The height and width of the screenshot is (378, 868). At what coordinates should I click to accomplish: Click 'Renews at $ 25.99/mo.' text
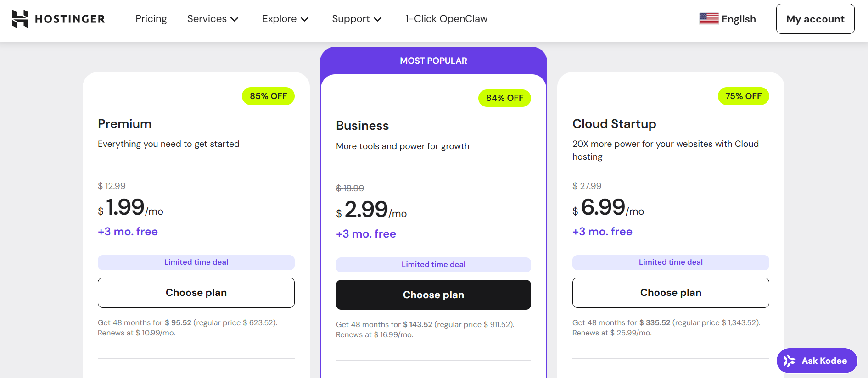pyautogui.click(x=612, y=333)
